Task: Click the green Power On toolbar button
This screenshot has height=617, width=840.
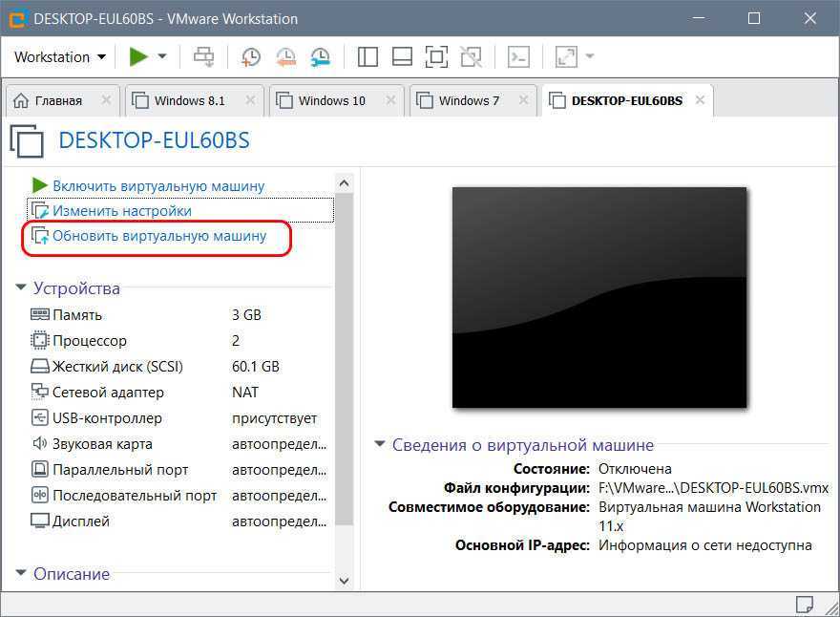Action: tap(138, 56)
